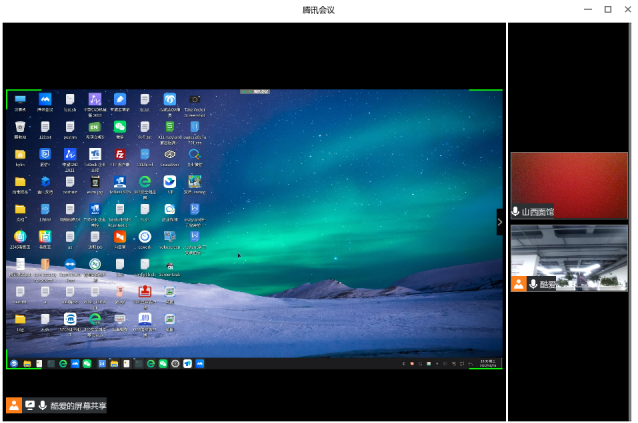Open colorful round 2345 image viewer icon

pos(20,237)
